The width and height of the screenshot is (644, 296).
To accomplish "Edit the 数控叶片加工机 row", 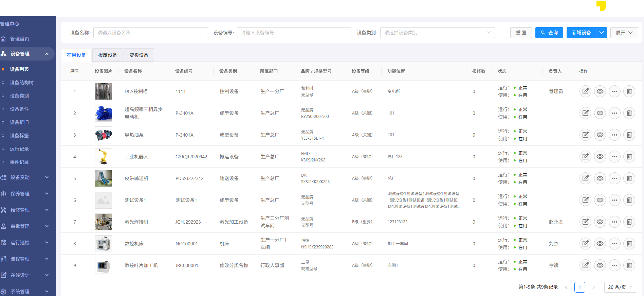I will point(586,265).
